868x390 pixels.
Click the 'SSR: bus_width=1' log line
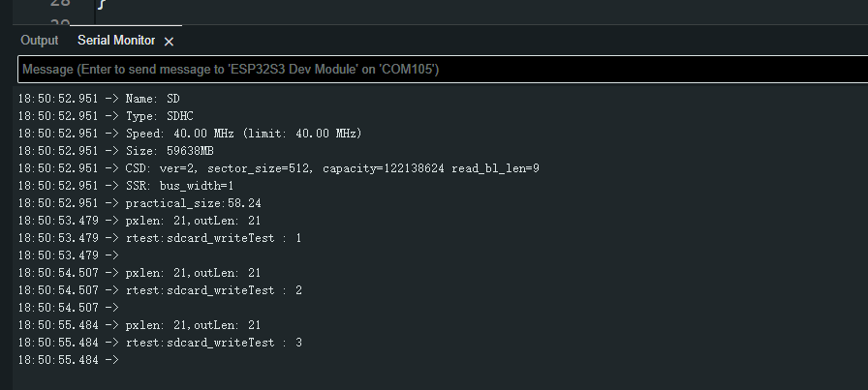(126, 186)
